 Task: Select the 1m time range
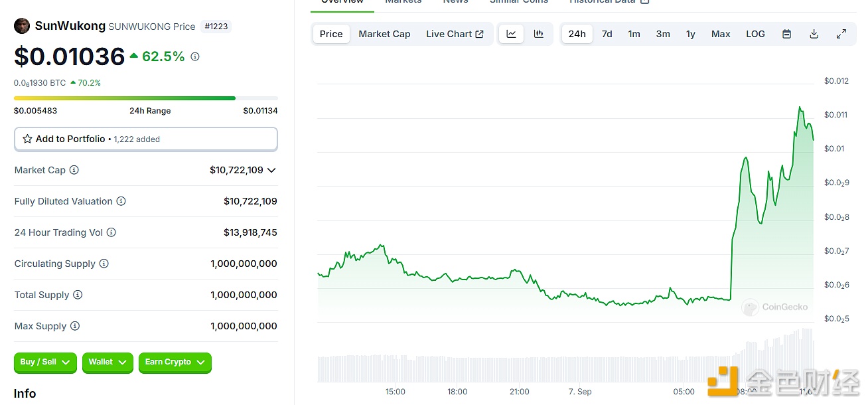click(x=634, y=34)
